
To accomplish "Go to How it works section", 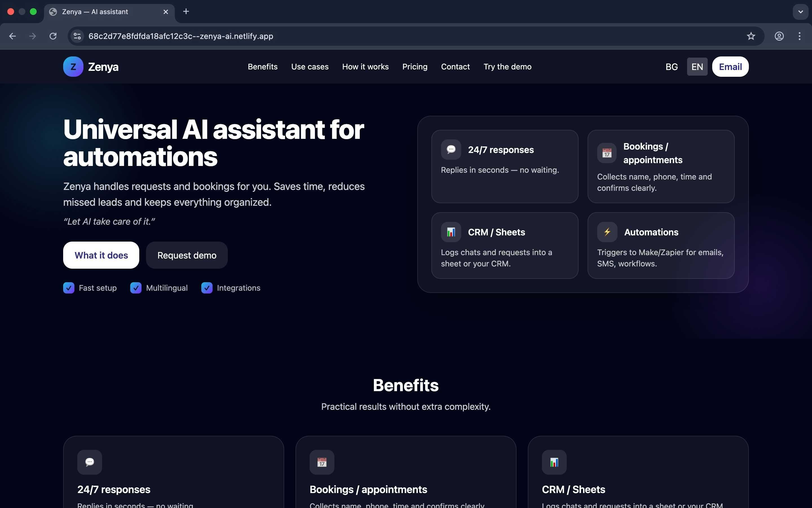I will [365, 67].
